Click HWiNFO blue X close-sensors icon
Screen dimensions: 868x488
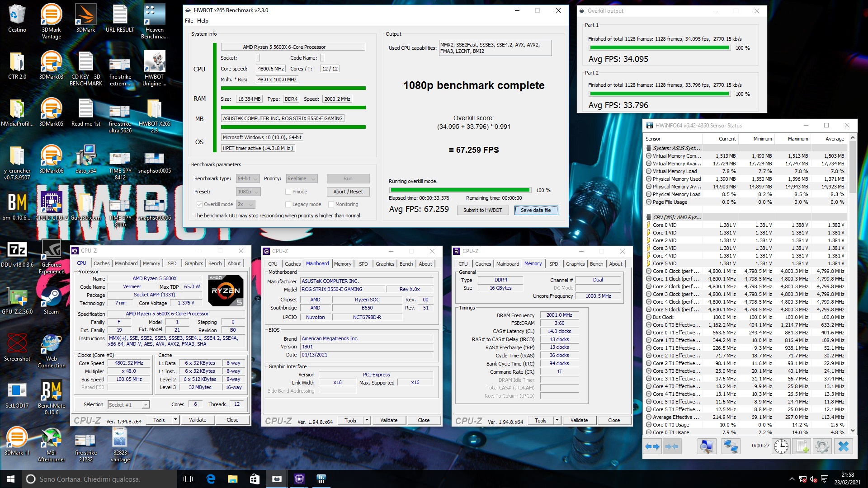(844, 446)
